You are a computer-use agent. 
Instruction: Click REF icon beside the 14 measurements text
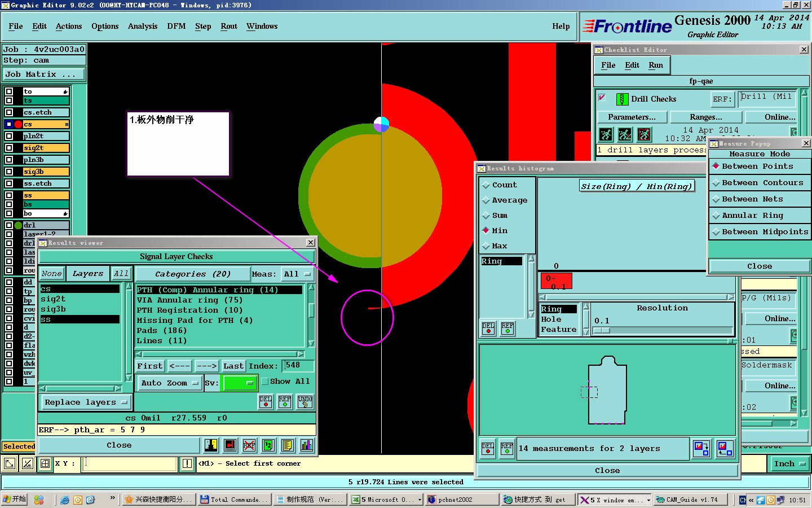coord(507,449)
